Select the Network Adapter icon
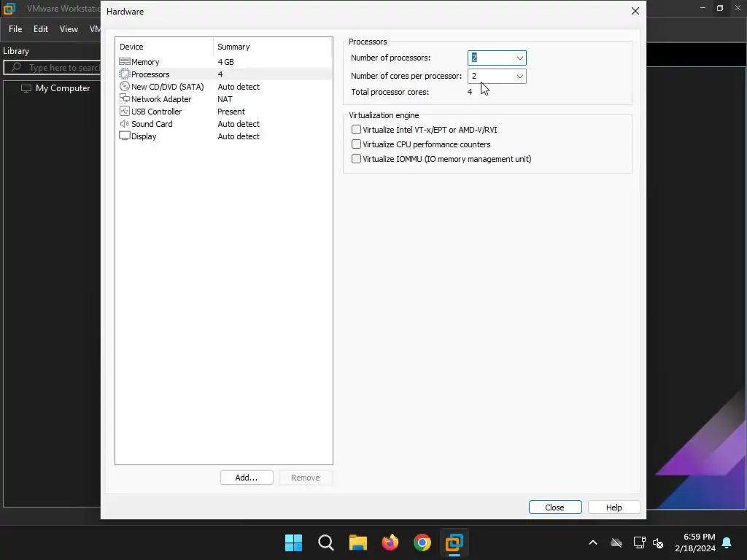 coord(124,98)
